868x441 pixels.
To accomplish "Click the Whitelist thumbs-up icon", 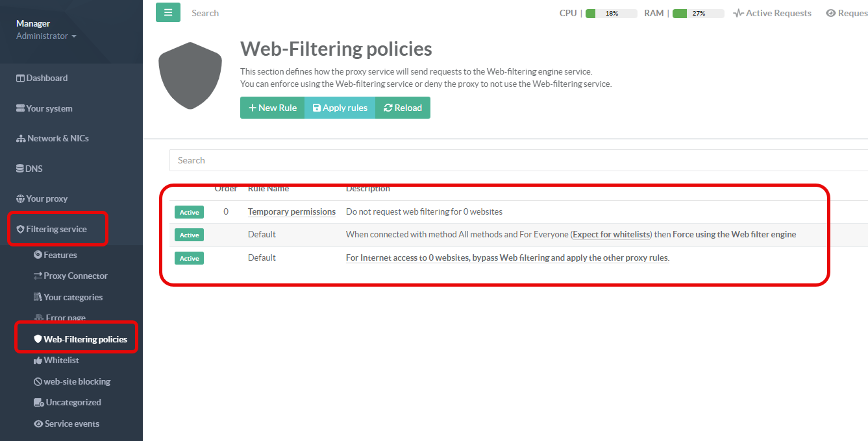I will click(x=38, y=361).
